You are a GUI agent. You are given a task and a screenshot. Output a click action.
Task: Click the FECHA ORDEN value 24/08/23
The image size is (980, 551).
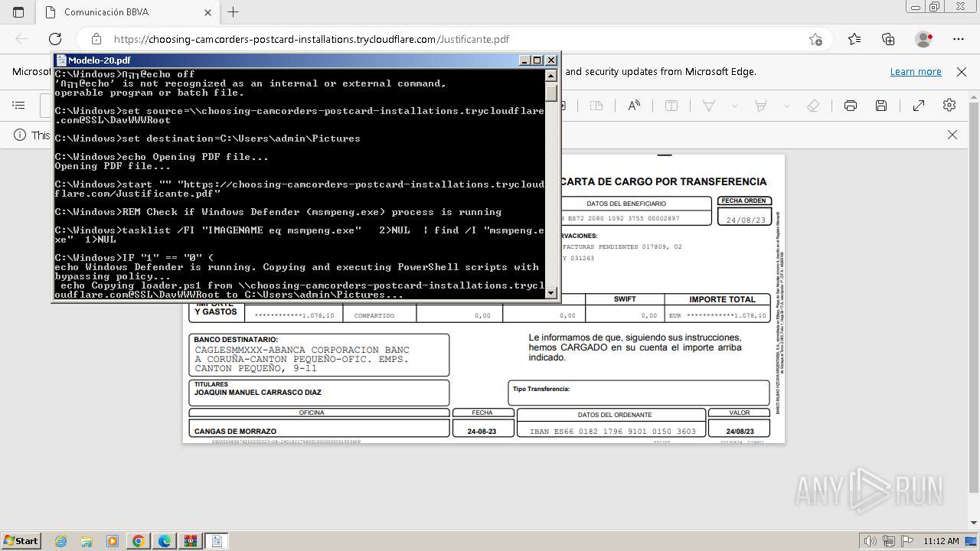tap(746, 220)
